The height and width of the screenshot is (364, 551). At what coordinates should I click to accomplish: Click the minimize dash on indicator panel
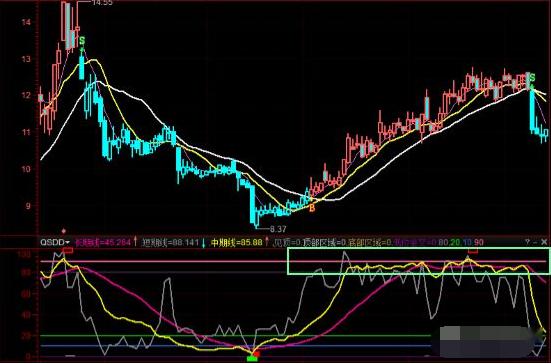(x=535, y=242)
